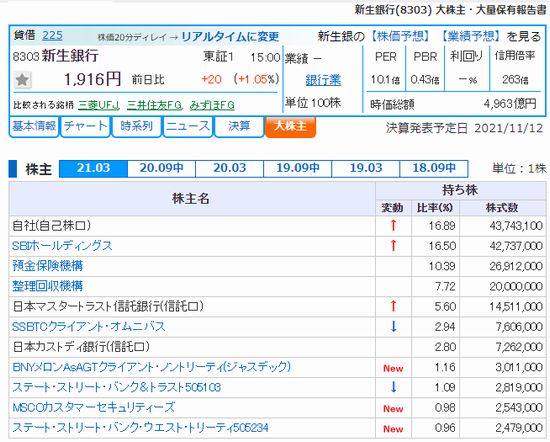Open the 株価予想 forecast link
This screenshot has width=550, height=442.
tap(401, 36)
